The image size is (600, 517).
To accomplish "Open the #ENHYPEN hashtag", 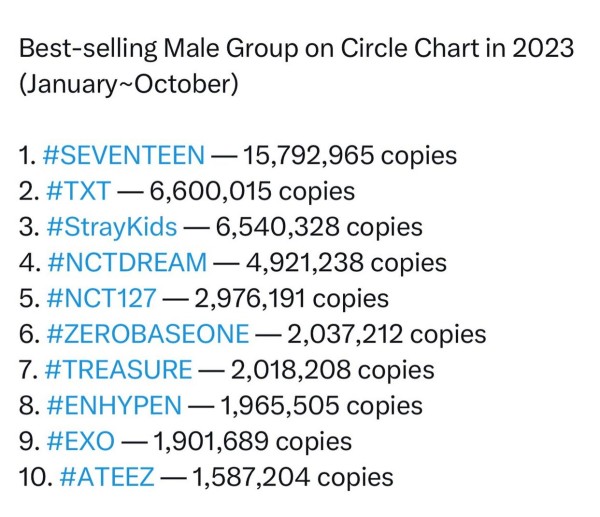I will tap(114, 406).
